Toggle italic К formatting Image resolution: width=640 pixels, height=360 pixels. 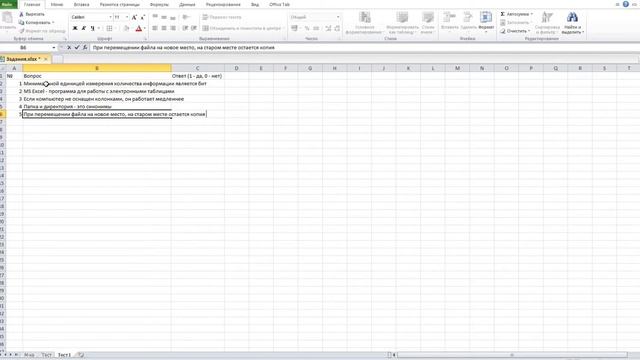pyautogui.click(x=84, y=28)
